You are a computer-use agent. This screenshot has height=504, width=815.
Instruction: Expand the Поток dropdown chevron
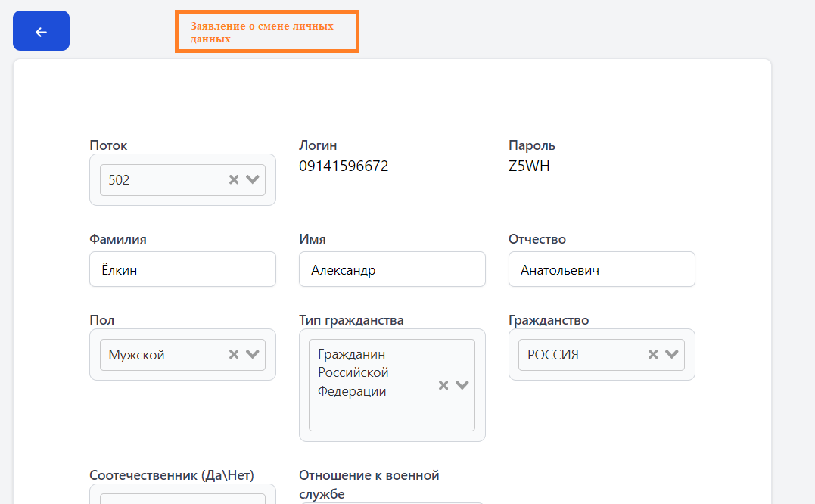pyautogui.click(x=253, y=179)
